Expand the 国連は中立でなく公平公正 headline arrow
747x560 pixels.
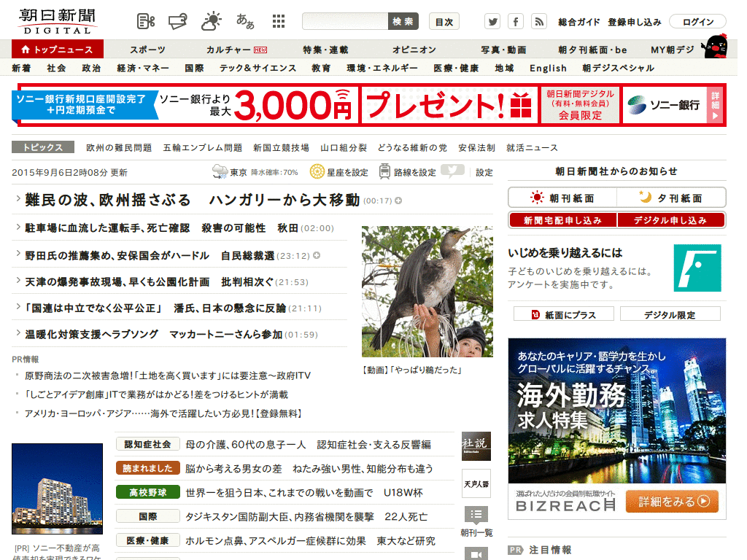[x=18, y=307]
